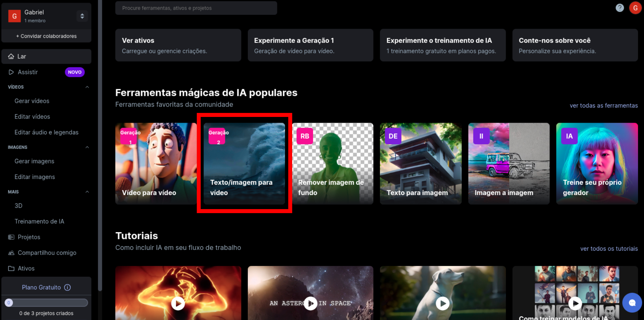Open the Gabriel workspace switcher arrows
644x320 pixels.
pyautogui.click(x=82, y=16)
